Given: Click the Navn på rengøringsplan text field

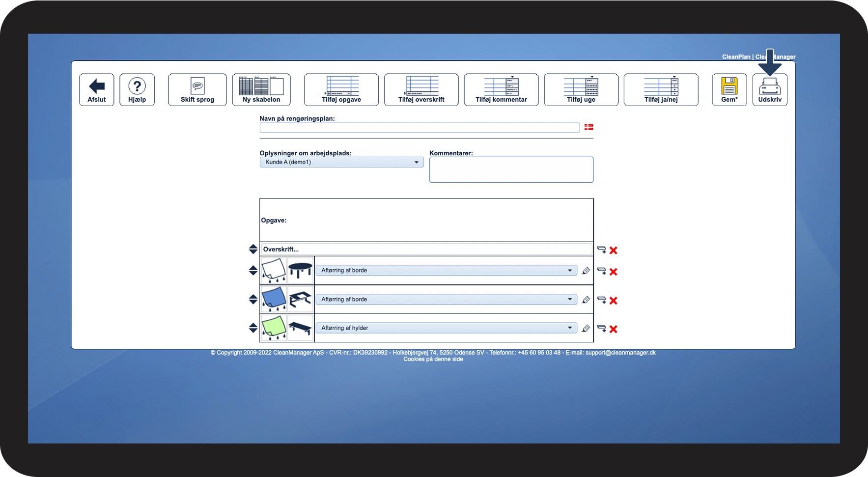Looking at the screenshot, I should [x=420, y=128].
